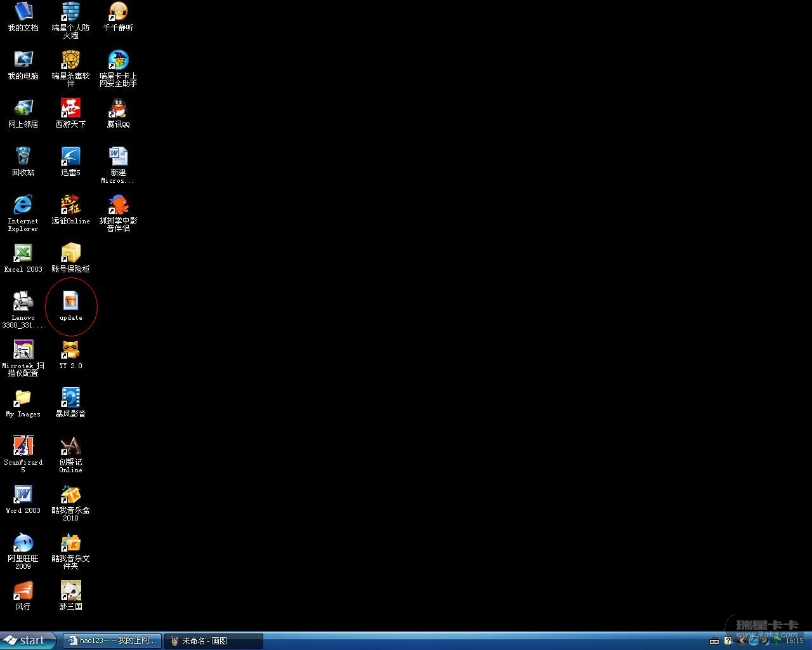812x650 pixels.
Task: Select the 账号保险柜 shortcut
Action: (70, 258)
